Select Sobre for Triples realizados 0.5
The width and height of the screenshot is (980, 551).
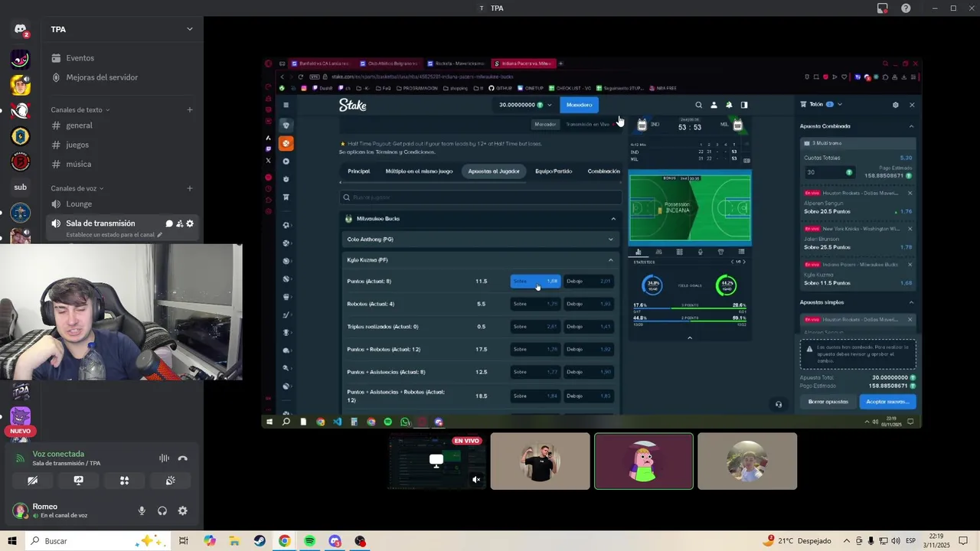pos(535,327)
